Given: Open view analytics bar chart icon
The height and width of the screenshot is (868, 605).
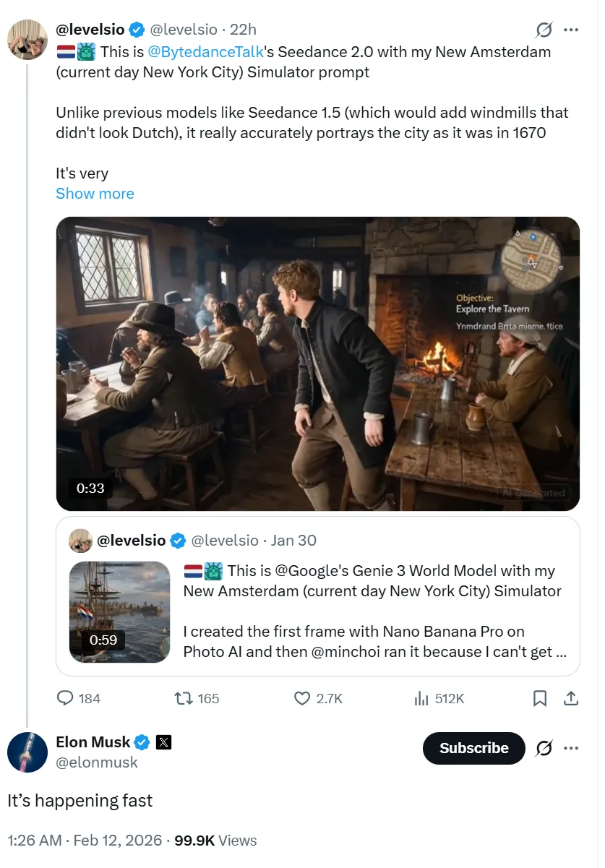Looking at the screenshot, I should point(421,698).
